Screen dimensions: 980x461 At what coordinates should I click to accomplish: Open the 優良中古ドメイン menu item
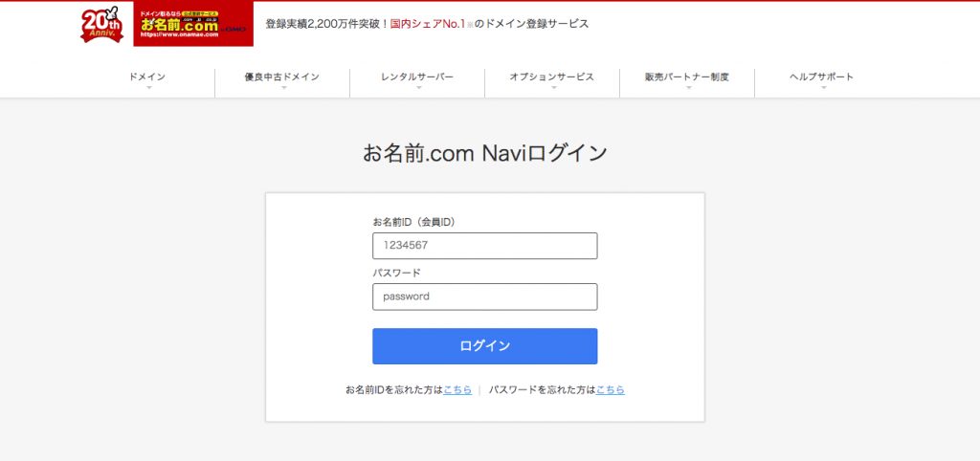(x=282, y=77)
